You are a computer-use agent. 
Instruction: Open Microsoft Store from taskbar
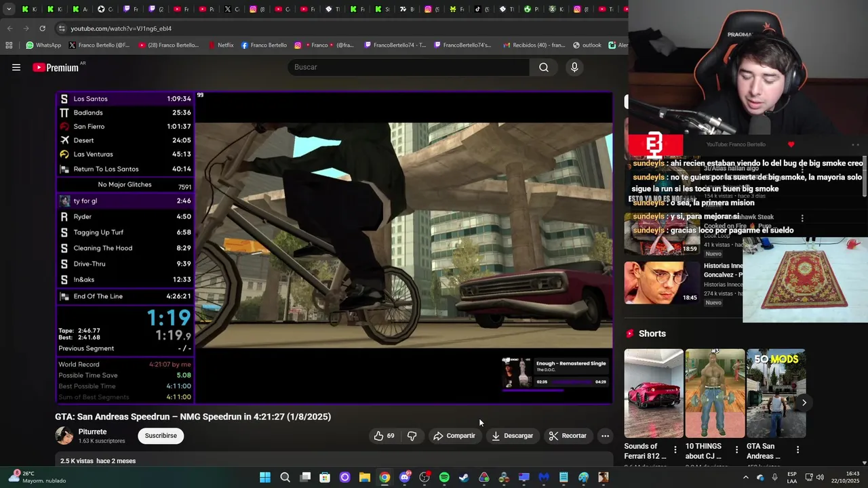click(325, 477)
